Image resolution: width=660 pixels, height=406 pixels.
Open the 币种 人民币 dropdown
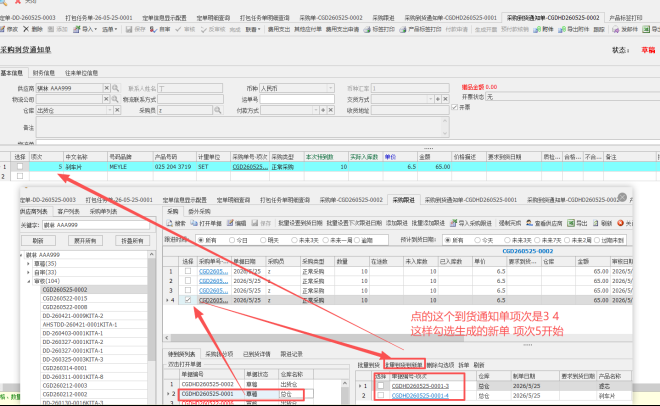click(330, 88)
